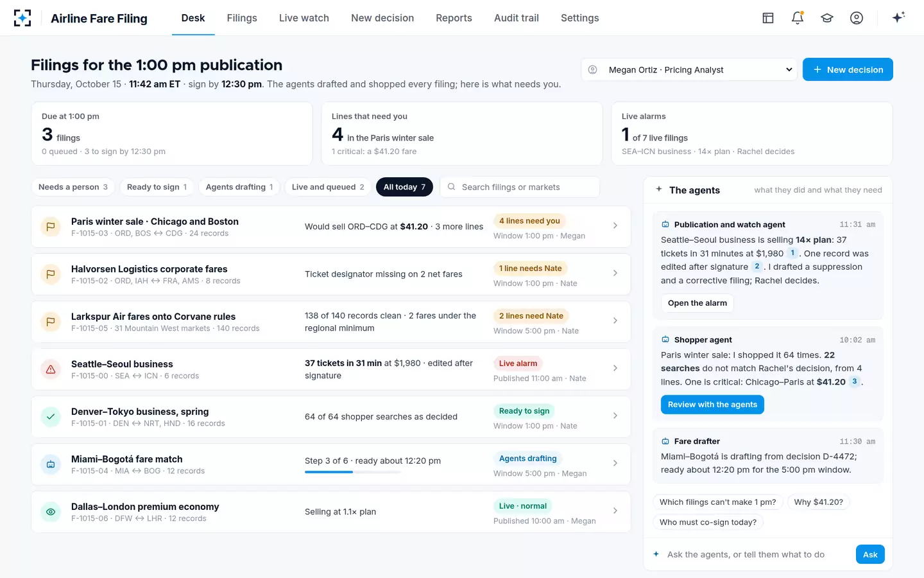Viewport: 924px width, 578px height.
Task: Filter by Needs a person
Action: coord(73,187)
